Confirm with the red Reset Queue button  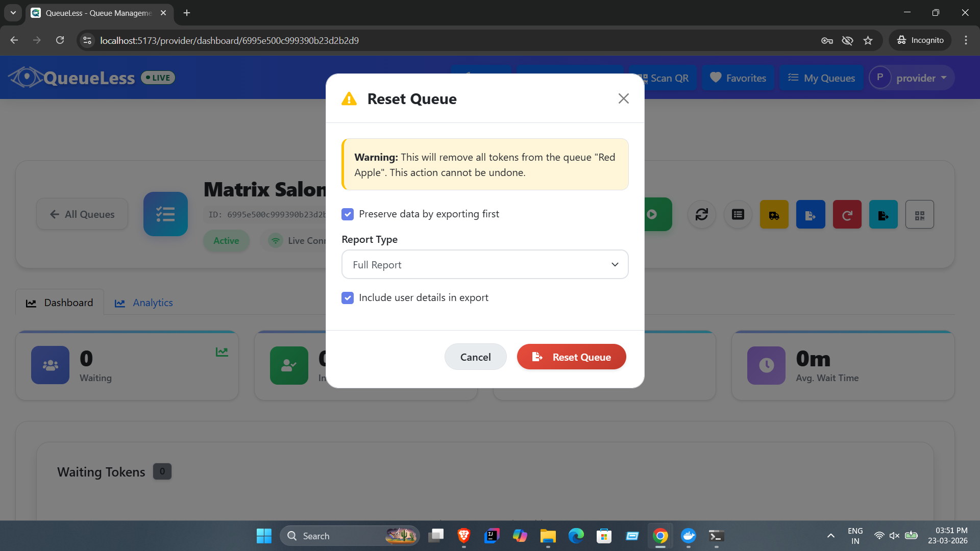[x=571, y=357]
